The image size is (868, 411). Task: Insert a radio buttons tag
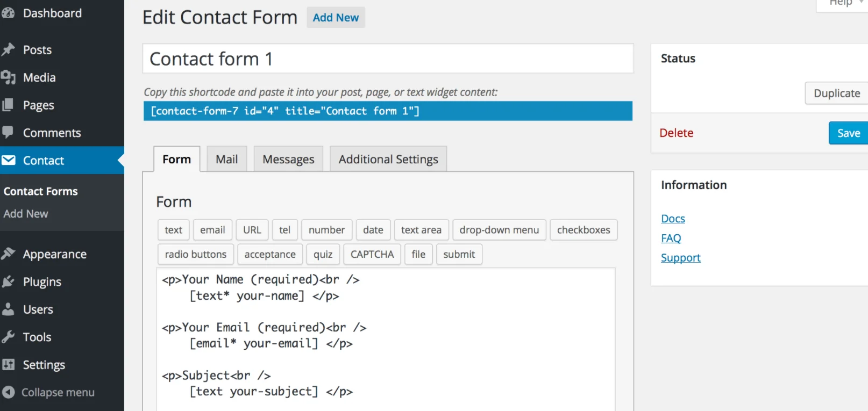pos(196,254)
